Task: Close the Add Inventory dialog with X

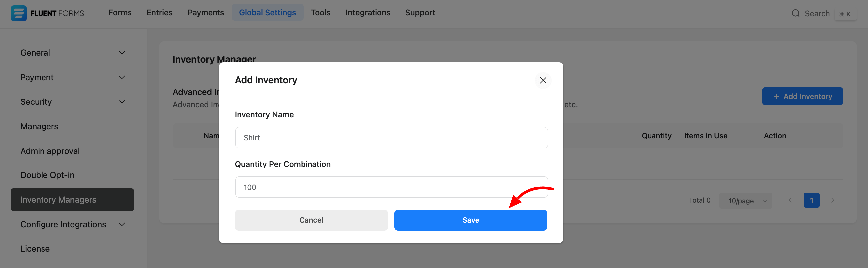Action: pyautogui.click(x=543, y=80)
